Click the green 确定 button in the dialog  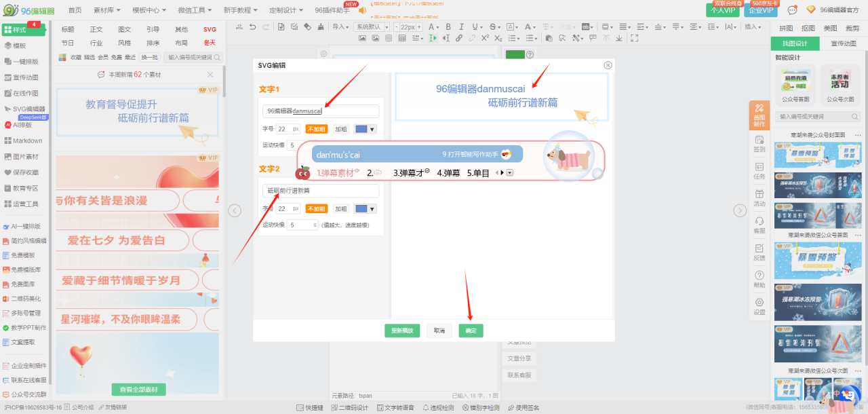[x=471, y=331]
